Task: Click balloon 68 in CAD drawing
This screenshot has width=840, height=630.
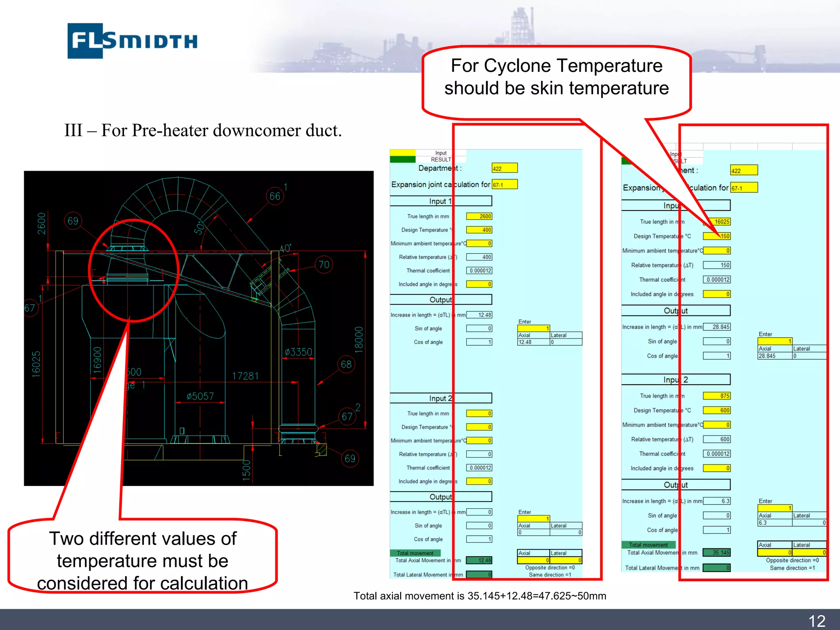Action: 346,364
